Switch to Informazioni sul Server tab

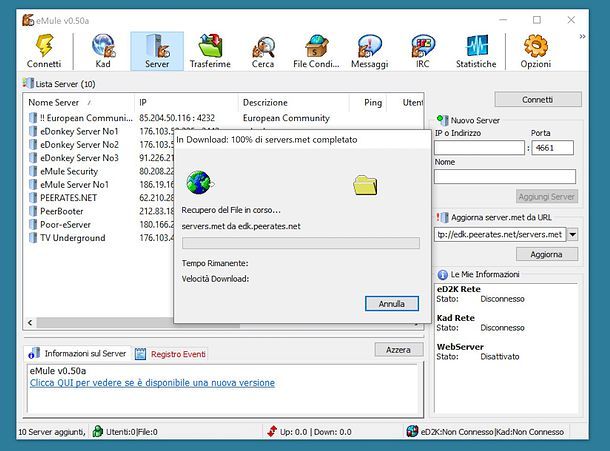click(77, 353)
